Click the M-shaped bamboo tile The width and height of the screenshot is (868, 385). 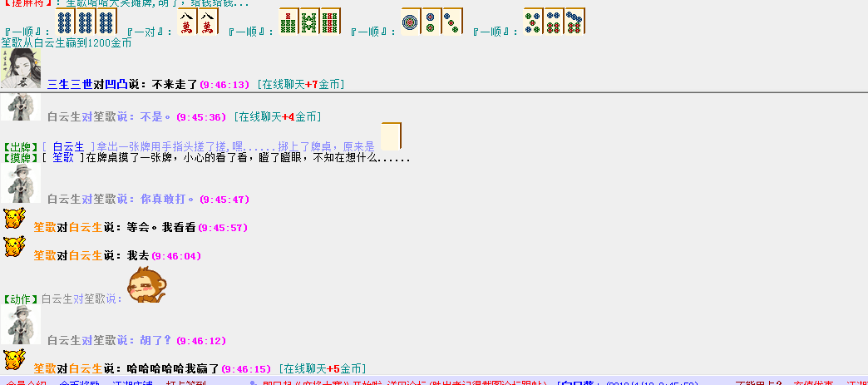(x=309, y=22)
